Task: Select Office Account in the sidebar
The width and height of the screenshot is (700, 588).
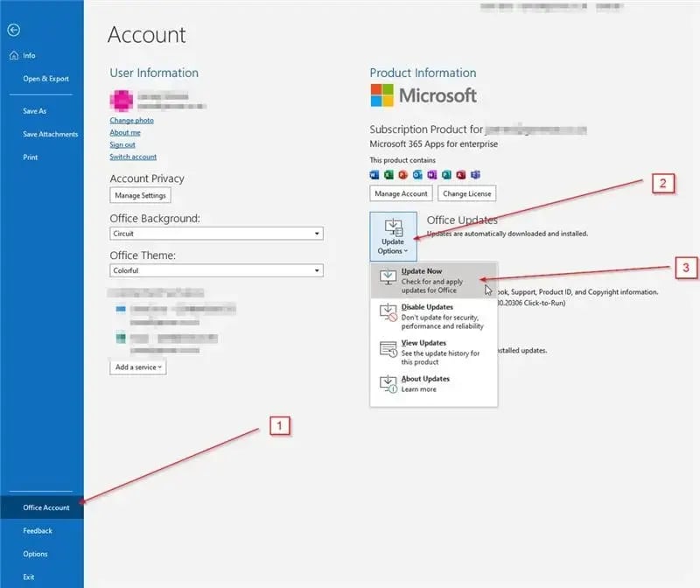Action: (x=42, y=507)
